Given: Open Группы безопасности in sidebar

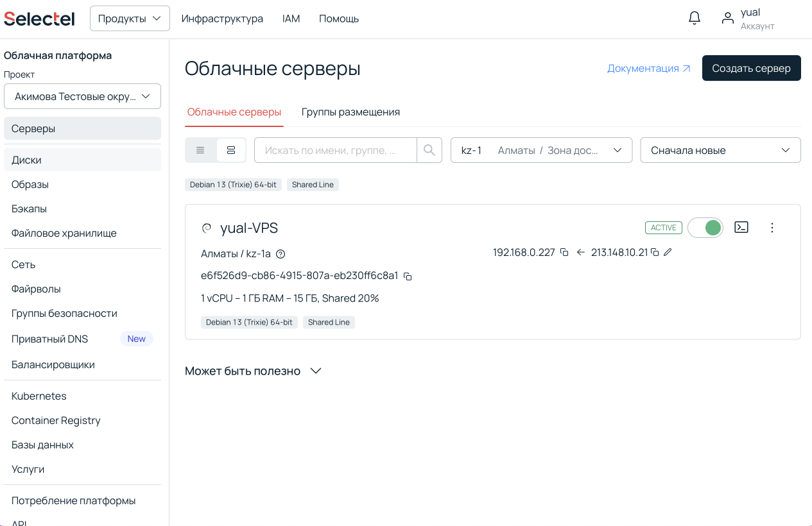Looking at the screenshot, I should click(82, 313).
